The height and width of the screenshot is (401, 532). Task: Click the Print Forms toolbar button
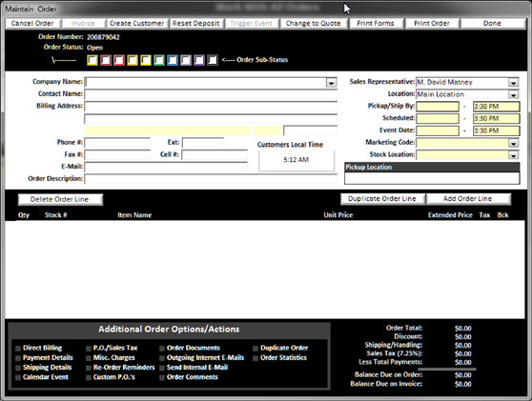[376, 24]
